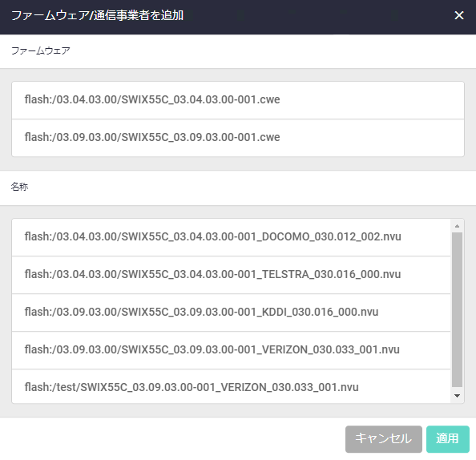This screenshot has width=476, height=460.
Task: Click the gray scrollbar thumb in carrier list
Action: 457,309
